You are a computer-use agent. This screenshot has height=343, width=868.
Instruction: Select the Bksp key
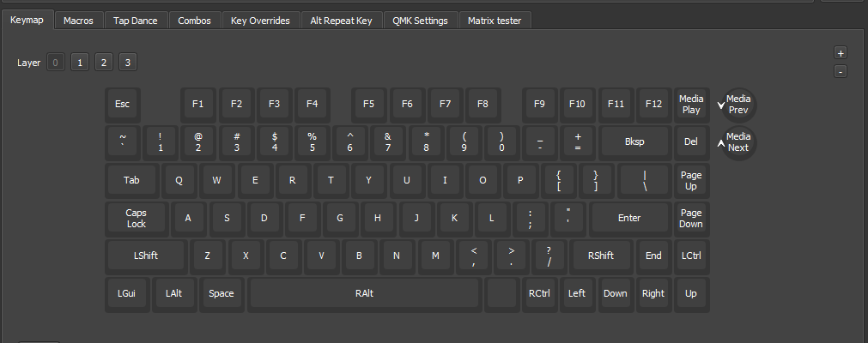tap(634, 142)
